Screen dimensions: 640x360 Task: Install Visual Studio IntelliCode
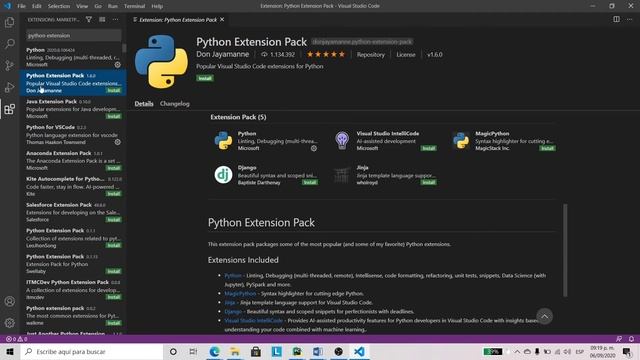429,148
